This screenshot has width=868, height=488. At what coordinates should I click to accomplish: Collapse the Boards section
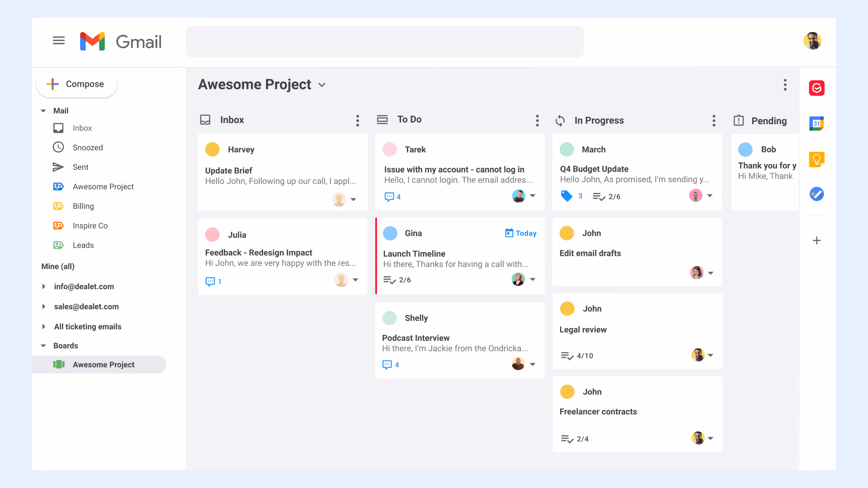click(43, 346)
